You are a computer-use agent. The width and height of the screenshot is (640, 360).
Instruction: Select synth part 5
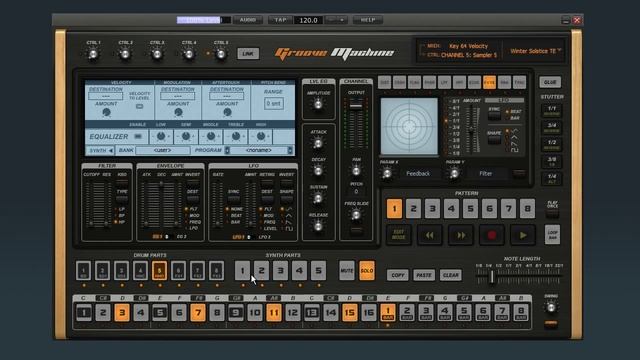tap(318, 271)
